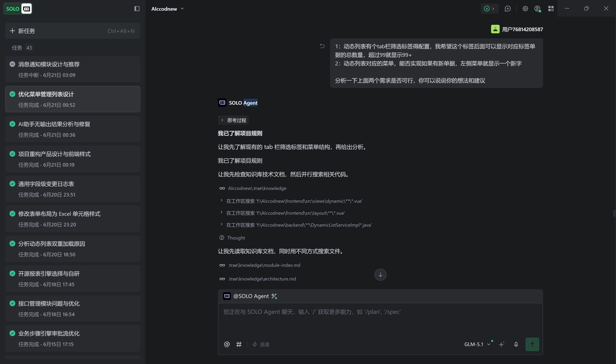Screen dimensions: 616x364
Task: Open the AIccodnew project dropdown
Action: click(168, 9)
